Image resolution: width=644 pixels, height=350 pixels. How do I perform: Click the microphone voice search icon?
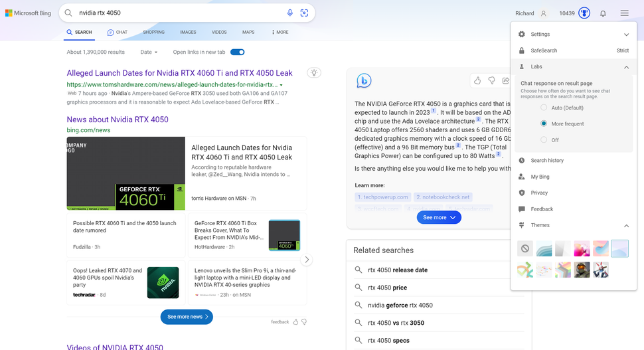click(x=290, y=13)
